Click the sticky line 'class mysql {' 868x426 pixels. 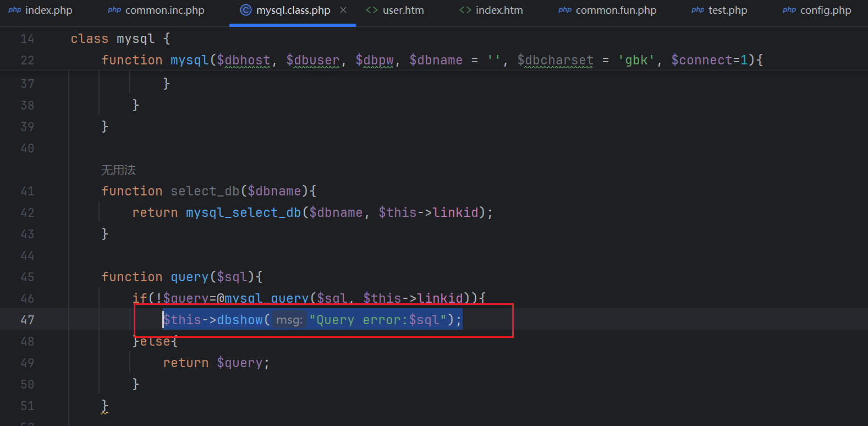tap(120, 39)
